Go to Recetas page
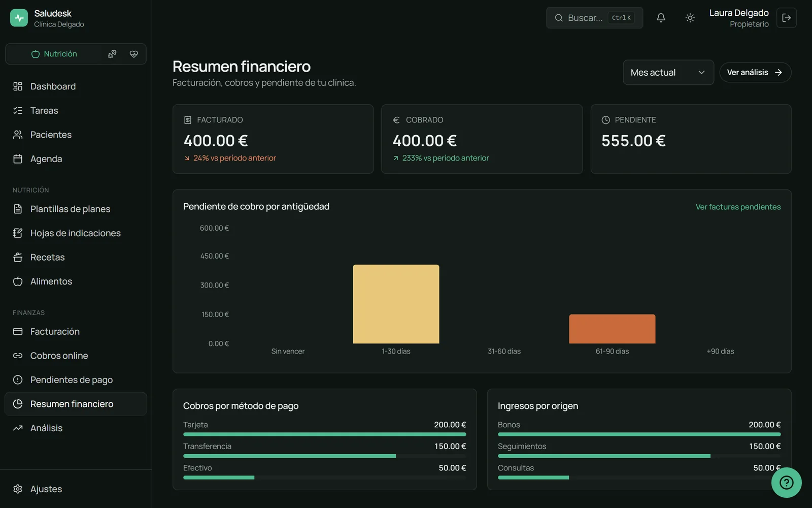Image resolution: width=812 pixels, height=508 pixels. coord(76,257)
